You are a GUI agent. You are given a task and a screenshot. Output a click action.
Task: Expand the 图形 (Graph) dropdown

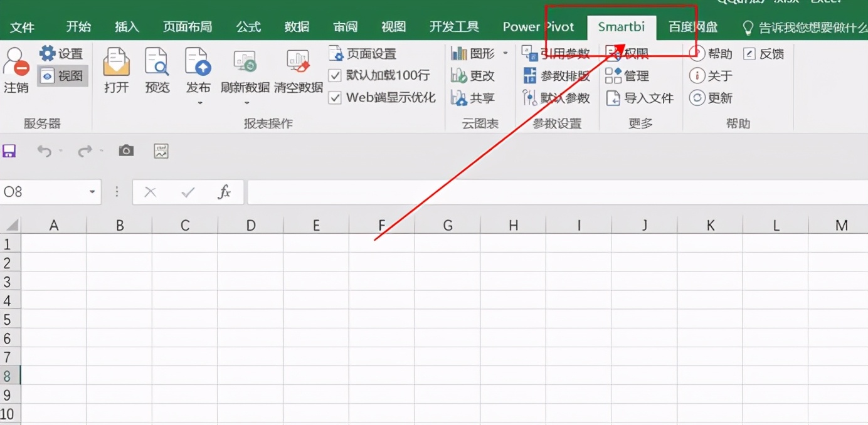click(505, 53)
